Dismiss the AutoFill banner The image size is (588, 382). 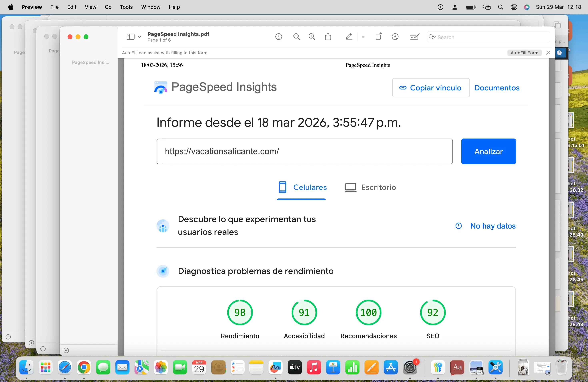(548, 53)
